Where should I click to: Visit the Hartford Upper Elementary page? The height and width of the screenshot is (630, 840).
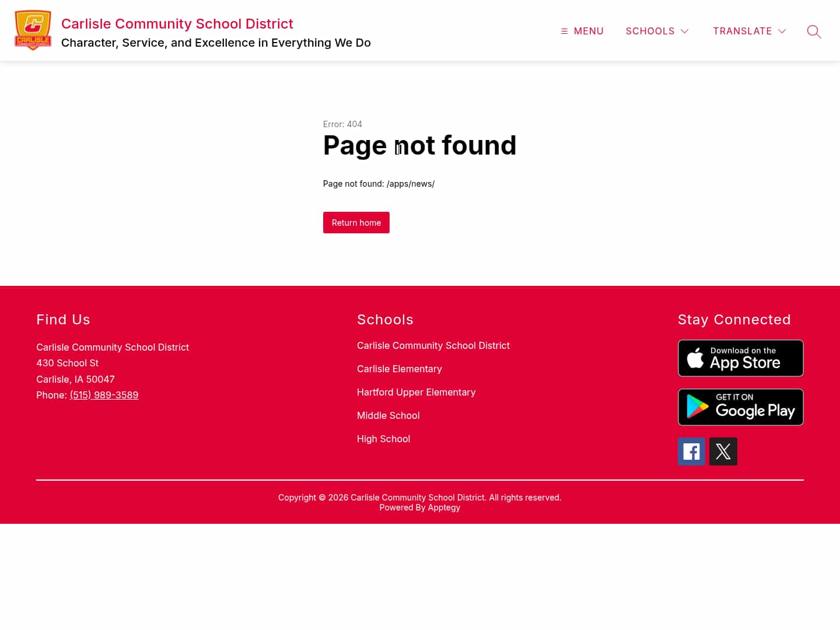pos(416,392)
